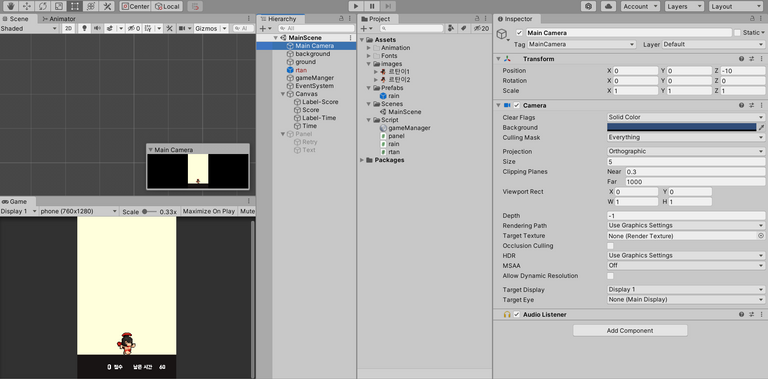Click the Play button
Viewport: 768px width, 379px height.
coord(356,6)
